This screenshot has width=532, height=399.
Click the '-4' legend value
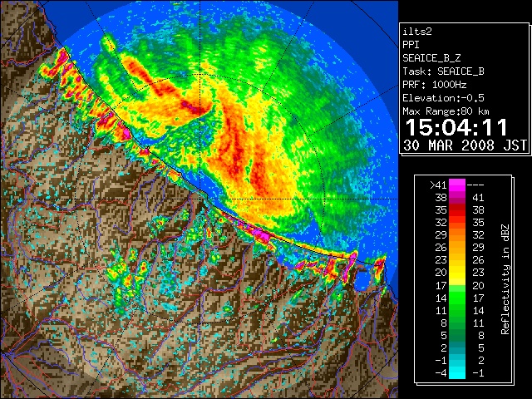click(441, 373)
